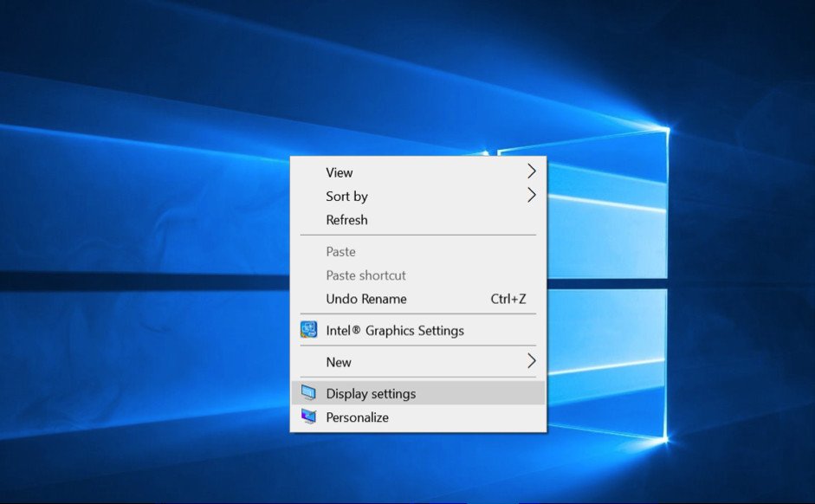Click the Intel Graphics Settings icon
This screenshot has width=815, height=504.
308,330
